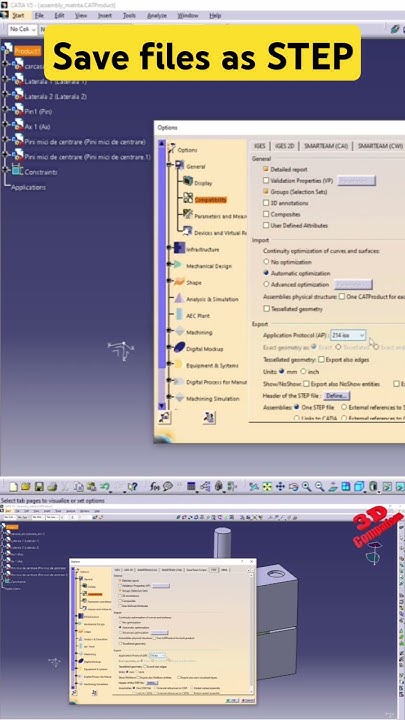Select the inch units radio button
The height and width of the screenshot is (720, 405).
click(303, 371)
